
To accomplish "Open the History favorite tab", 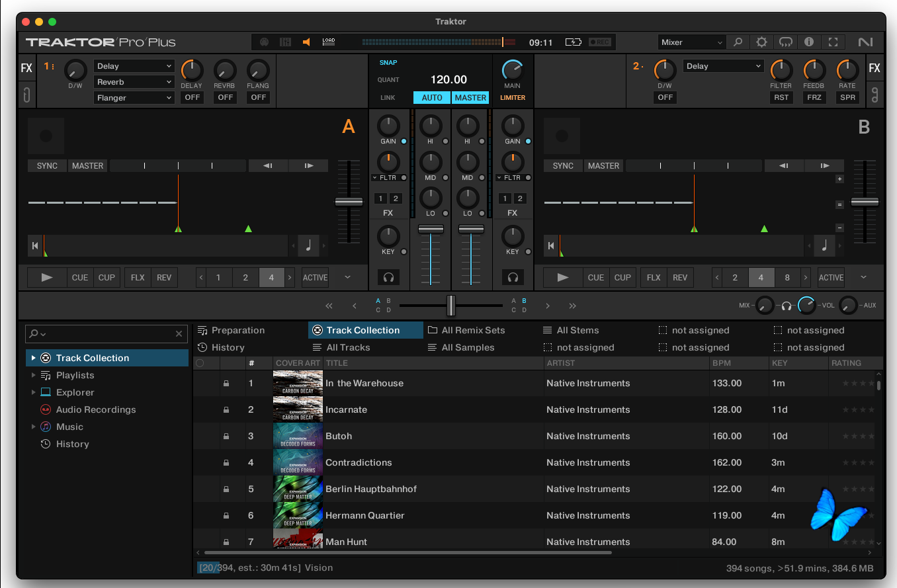I will pos(222,347).
